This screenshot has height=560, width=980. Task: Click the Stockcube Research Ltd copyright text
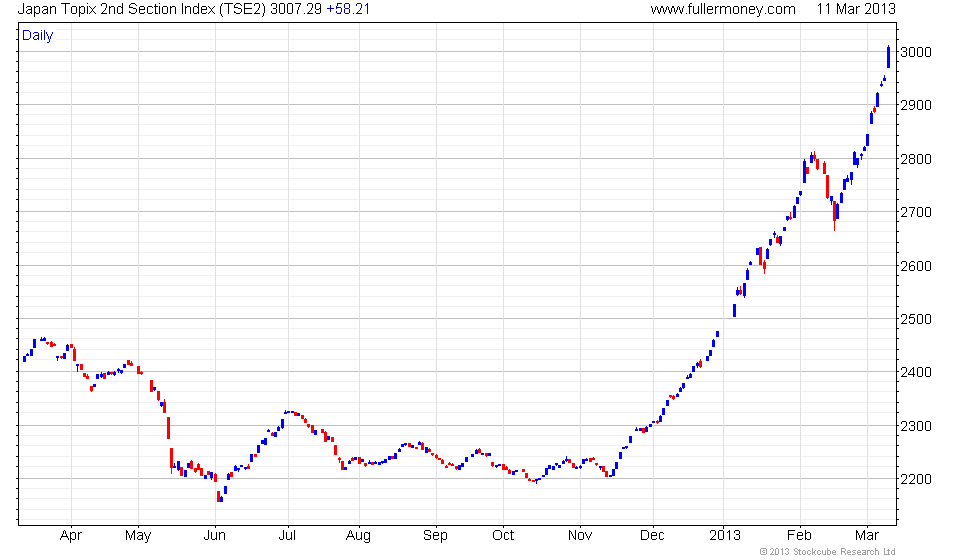[827, 552]
